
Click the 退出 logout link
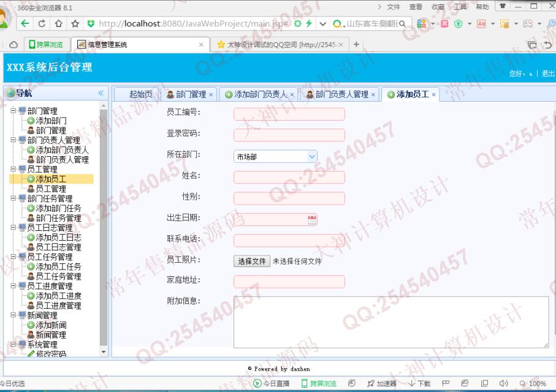[x=547, y=73]
